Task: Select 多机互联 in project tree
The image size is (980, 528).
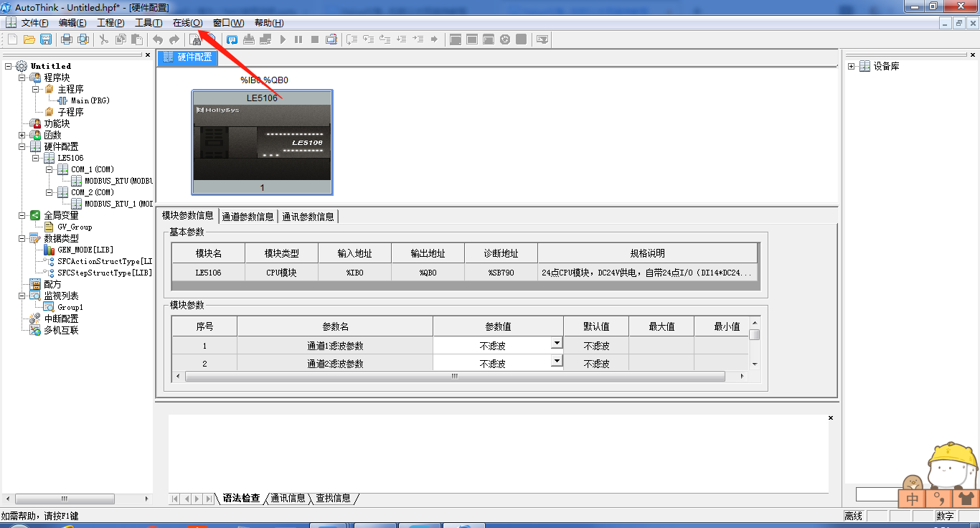Action: pos(61,330)
